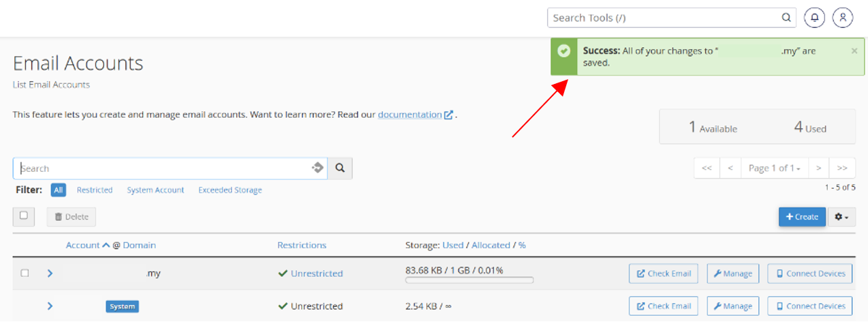Check the checkbox for the .my account row
The image size is (868, 322).
[x=25, y=273]
